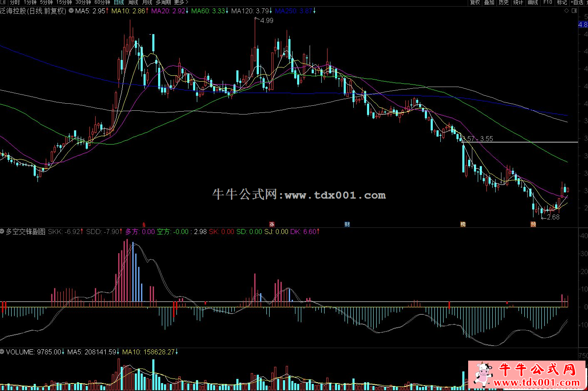
Task: Click the 预 forecast event marker
Action: click(x=533, y=224)
